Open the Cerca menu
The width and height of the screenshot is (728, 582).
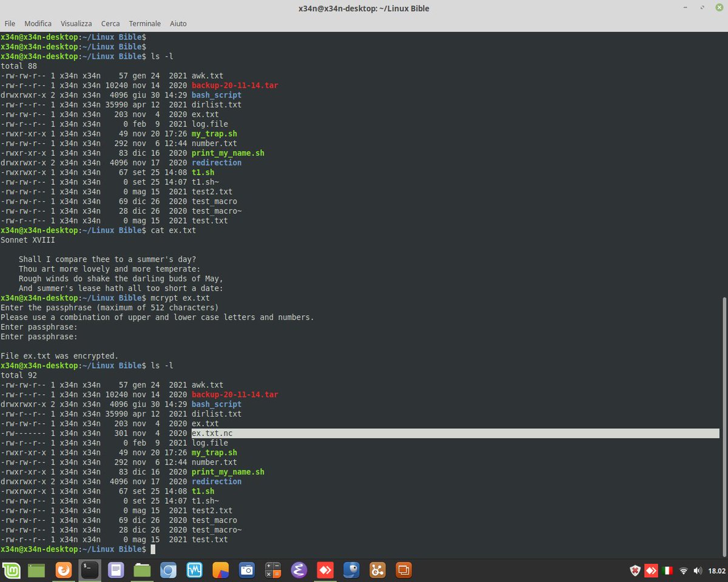pyautogui.click(x=110, y=24)
